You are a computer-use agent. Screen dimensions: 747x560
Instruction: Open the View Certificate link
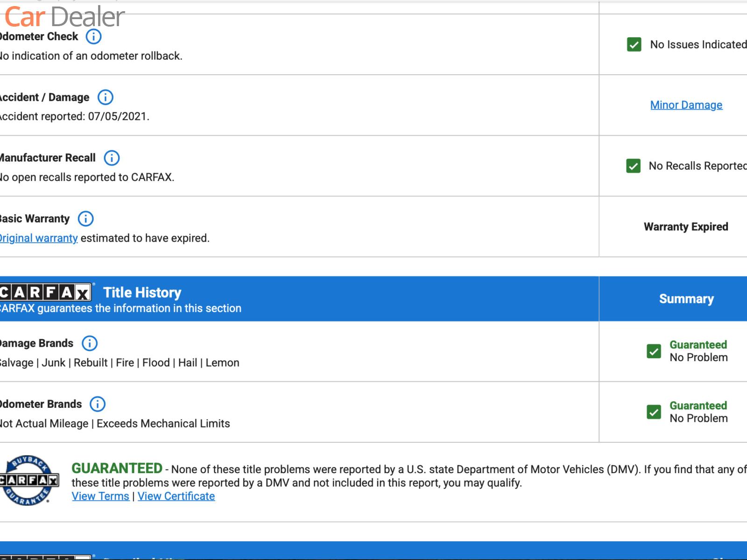[176, 496]
